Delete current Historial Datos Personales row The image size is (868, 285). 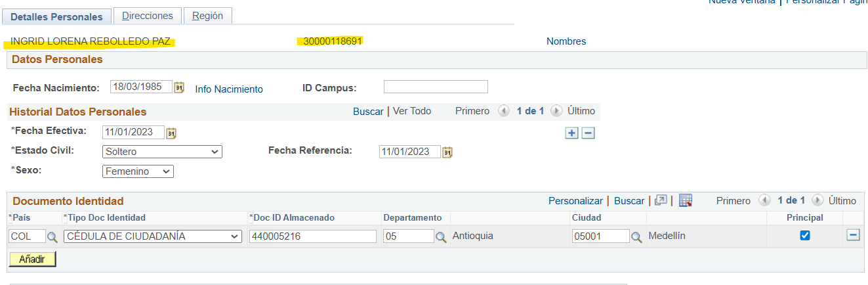pyautogui.click(x=588, y=133)
